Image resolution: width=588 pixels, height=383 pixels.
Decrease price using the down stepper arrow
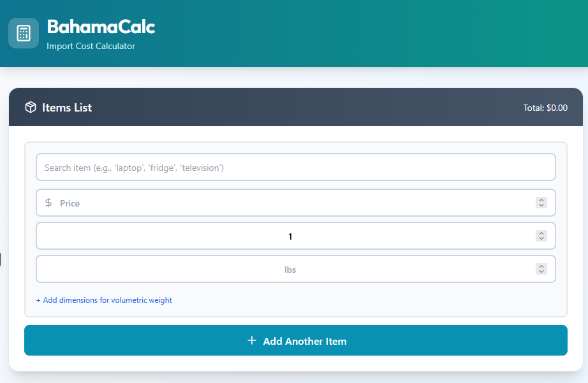click(541, 206)
